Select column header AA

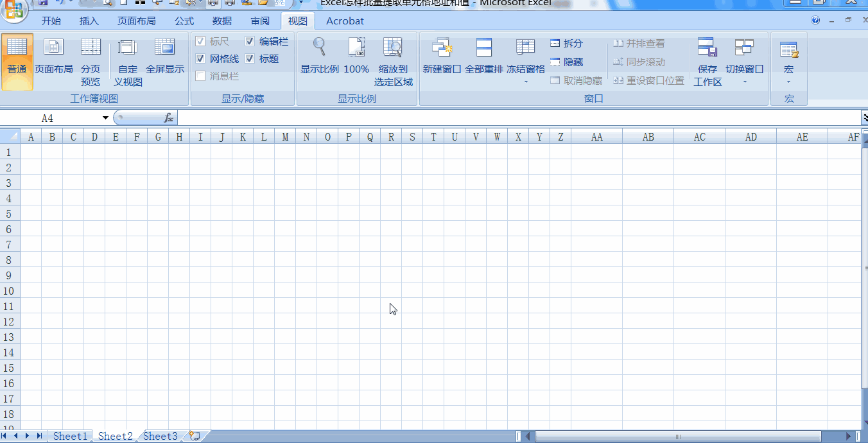click(x=596, y=137)
